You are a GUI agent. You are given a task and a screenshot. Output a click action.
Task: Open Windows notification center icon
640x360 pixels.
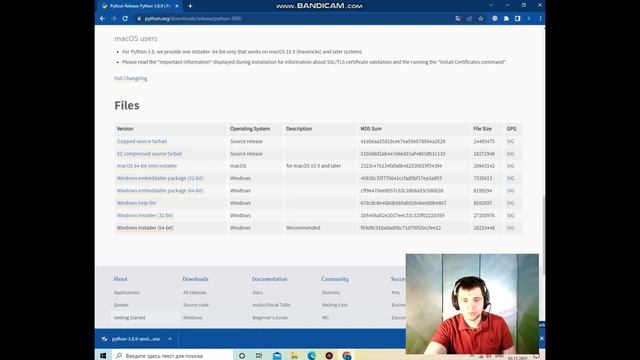pos(537,356)
